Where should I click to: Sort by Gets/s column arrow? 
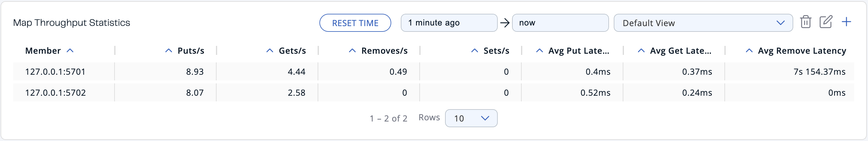tap(269, 51)
